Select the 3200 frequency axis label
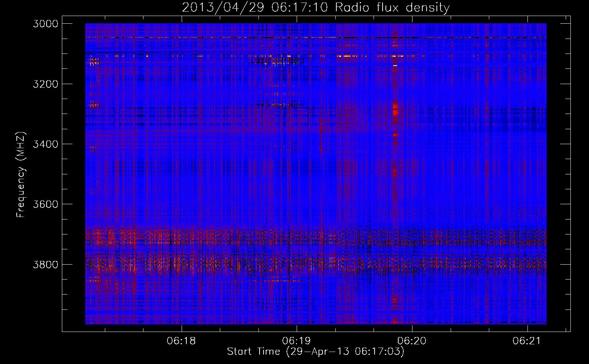Image resolution: width=589 pixels, height=364 pixels. (46, 84)
